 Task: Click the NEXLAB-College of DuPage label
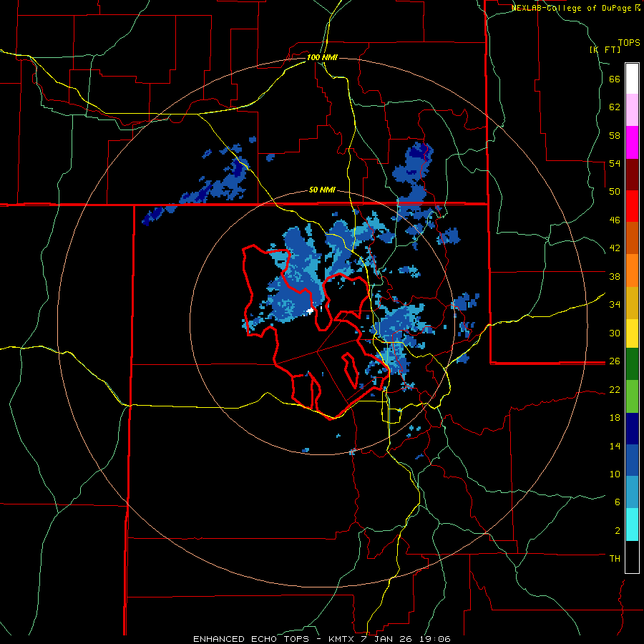(x=571, y=8)
